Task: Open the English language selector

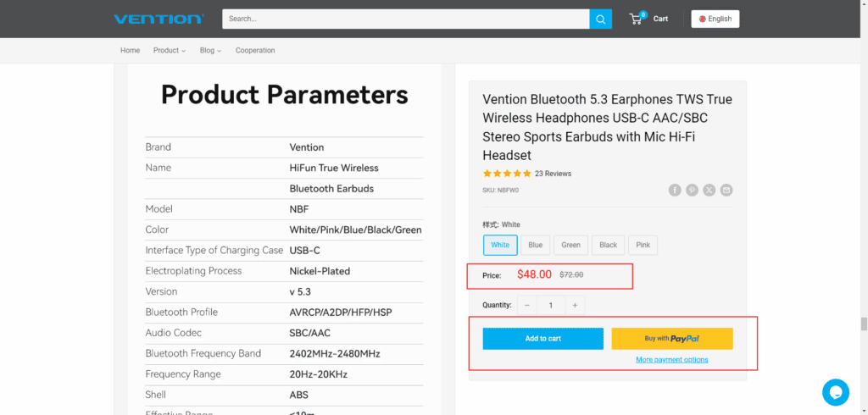Action: pyautogui.click(x=715, y=19)
